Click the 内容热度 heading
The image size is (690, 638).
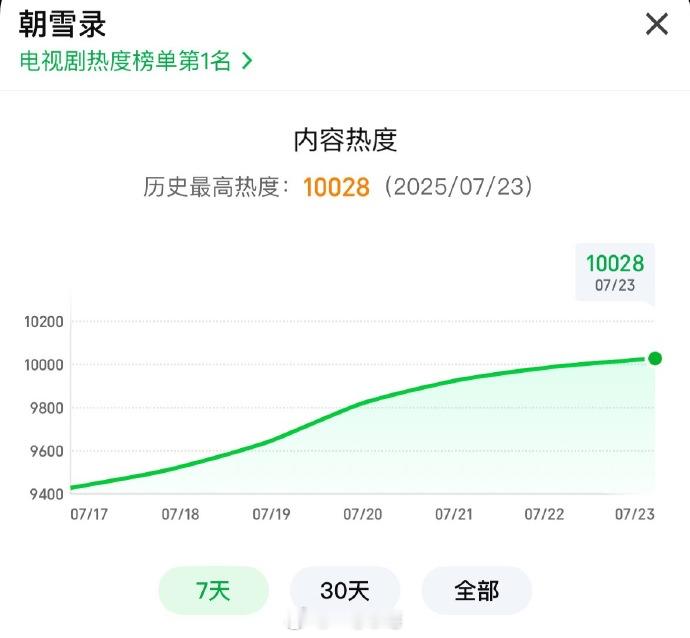345,140
